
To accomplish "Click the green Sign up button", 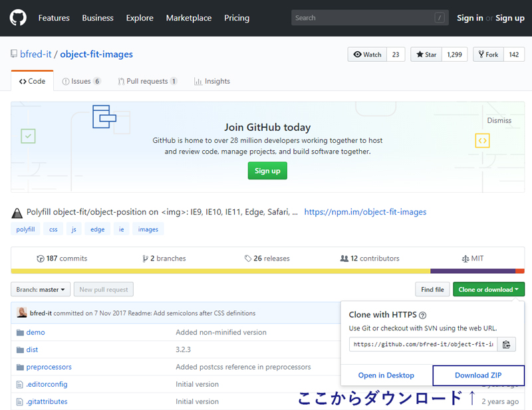I will pyautogui.click(x=267, y=171).
